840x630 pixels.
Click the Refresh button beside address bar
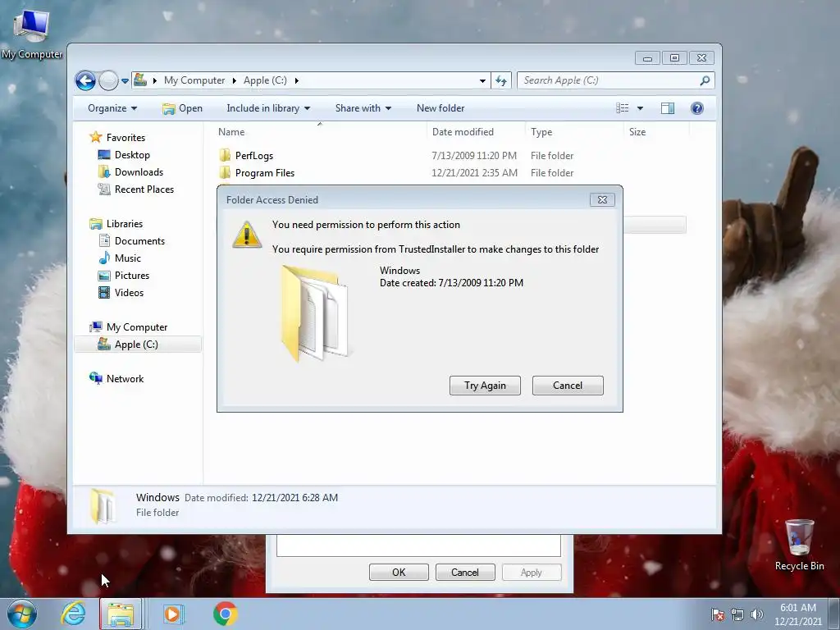501,81
